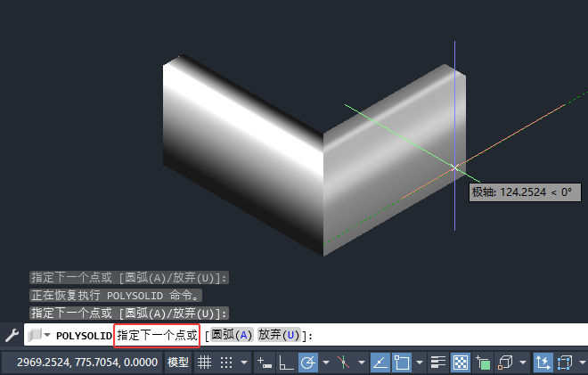Open polar tracking angle dropdown

pos(326,363)
